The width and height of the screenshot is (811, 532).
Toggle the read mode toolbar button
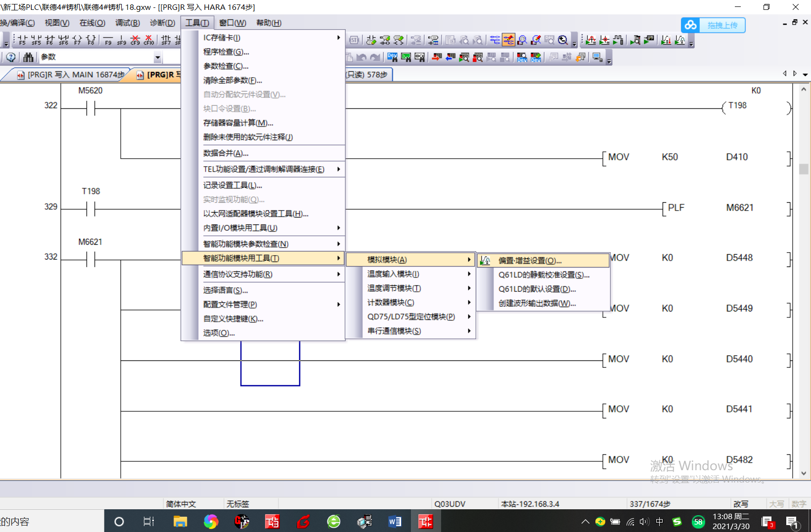point(495,40)
